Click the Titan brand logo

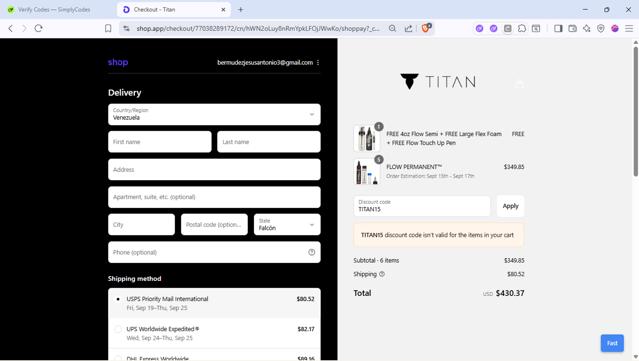tap(438, 81)
